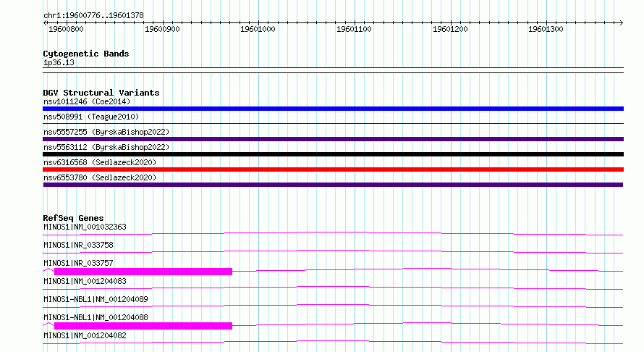Screen dimensions: 644x352
Task: Open the nsv5563112 (ByrskaBishop2022) label
Action: click(x=106, y=147)
